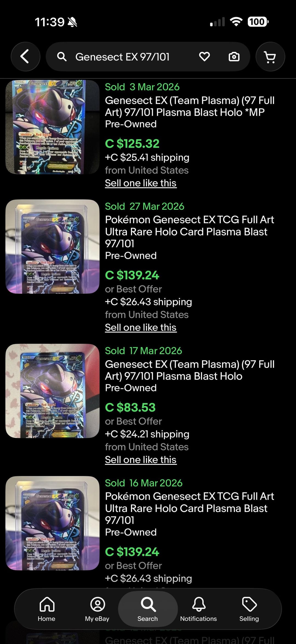Open the thumbnail of the 27 Mar listing
This screenshot has height=644, width=296.
click(52, 247)
